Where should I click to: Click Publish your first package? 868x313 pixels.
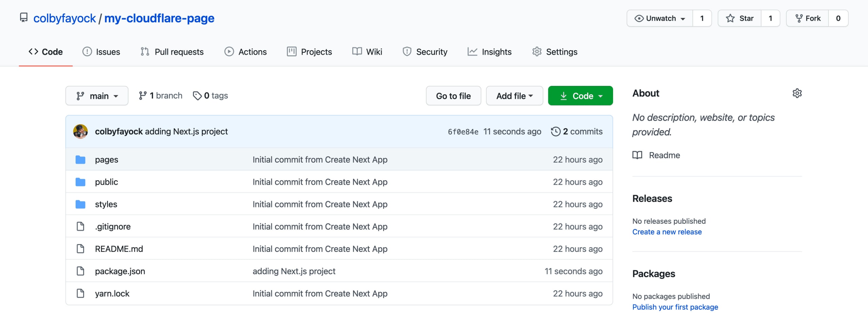point(675,307)
